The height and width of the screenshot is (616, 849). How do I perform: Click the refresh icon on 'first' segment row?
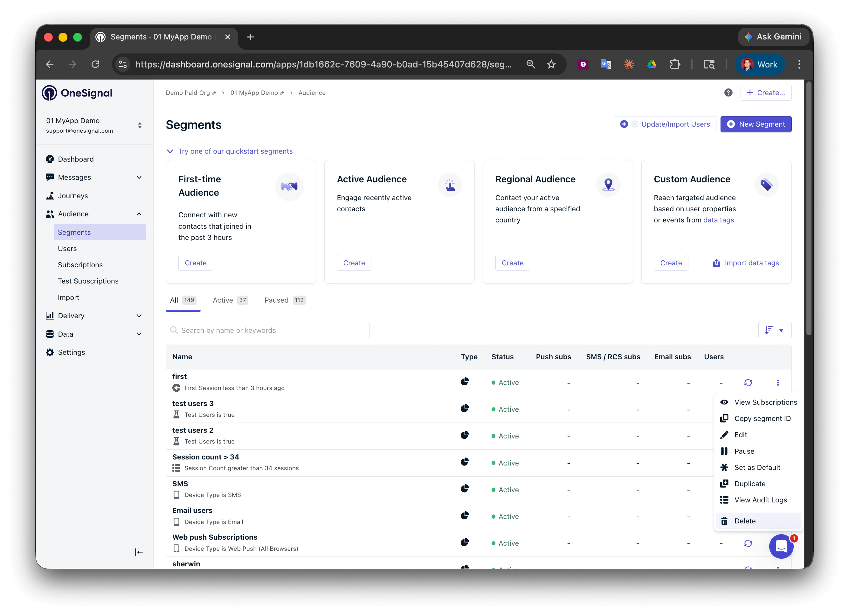tap(748, 382)
